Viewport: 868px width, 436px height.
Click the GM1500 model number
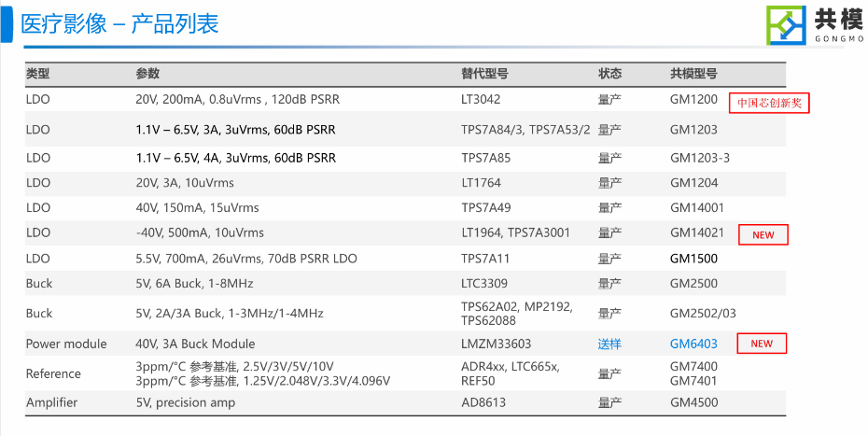693,259
